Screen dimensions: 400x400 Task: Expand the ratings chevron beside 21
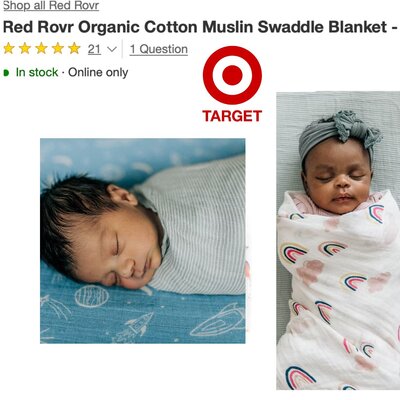(x=112, y=50)
